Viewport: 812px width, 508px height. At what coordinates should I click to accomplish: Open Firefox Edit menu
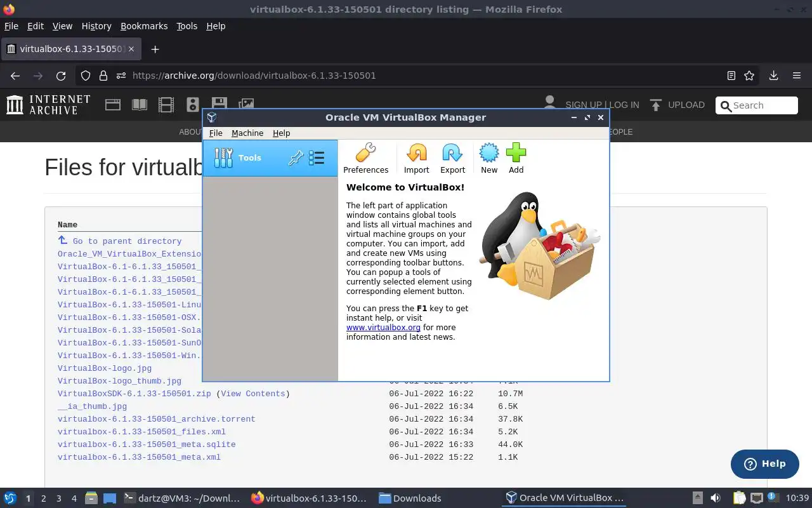[x=36, y=26]
